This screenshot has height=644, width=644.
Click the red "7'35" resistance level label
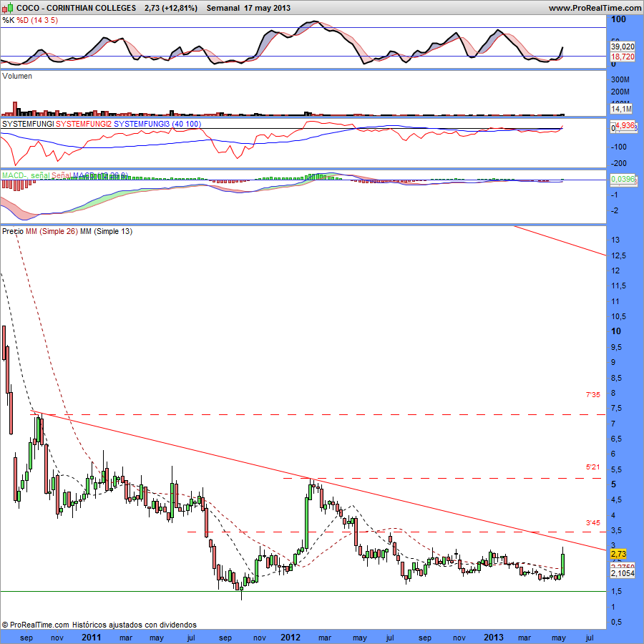pos(592,395)
